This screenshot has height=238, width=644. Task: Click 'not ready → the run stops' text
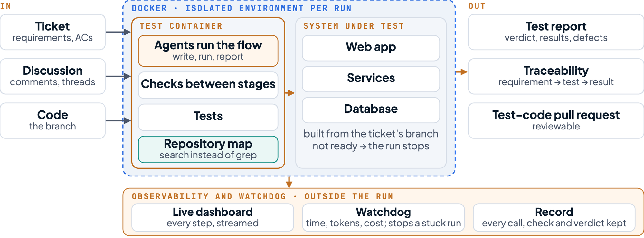(371, 146)
